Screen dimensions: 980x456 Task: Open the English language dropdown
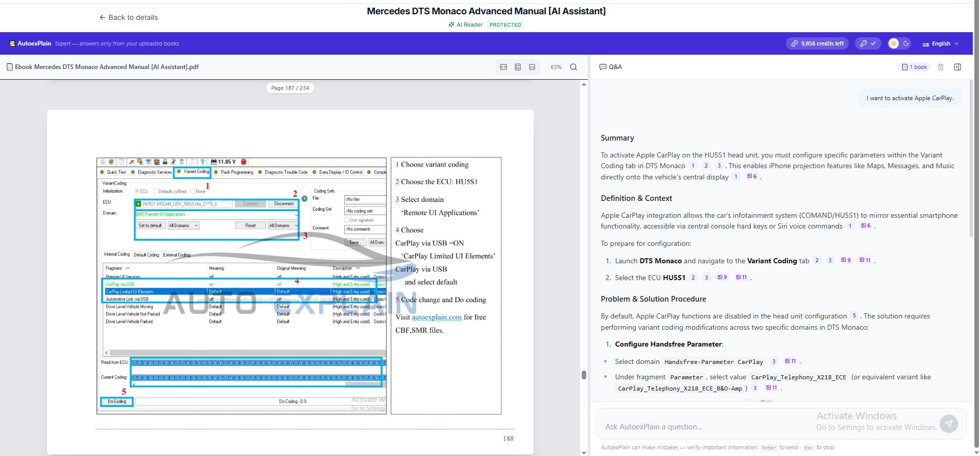(941, 43)
